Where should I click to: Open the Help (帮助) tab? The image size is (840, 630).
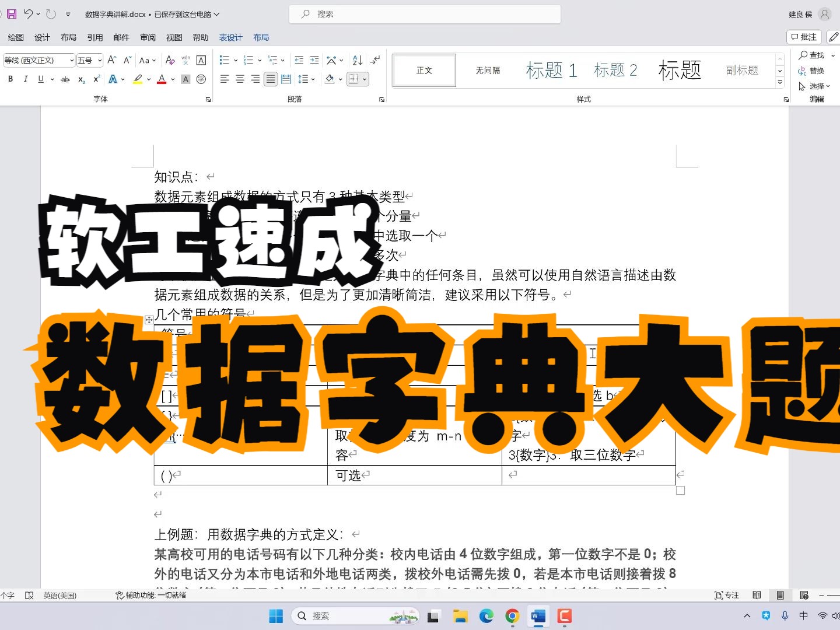(201, 37)
